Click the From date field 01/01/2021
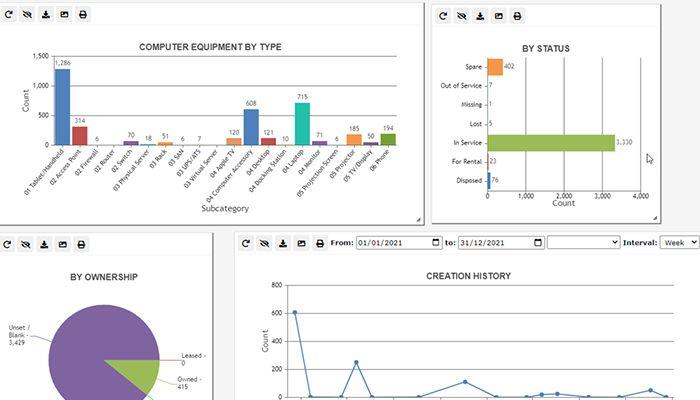 (399, 242)
